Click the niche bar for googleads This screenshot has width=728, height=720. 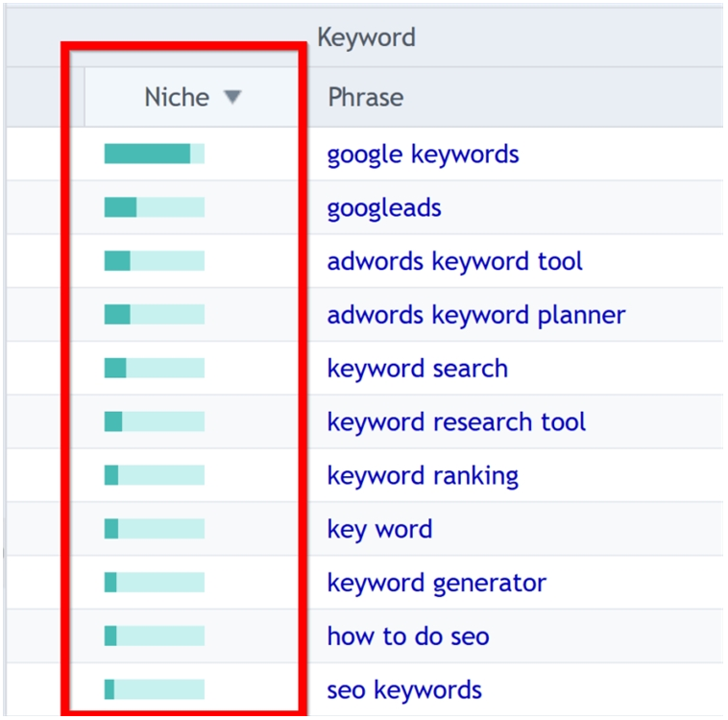click(x=154, y=207)
